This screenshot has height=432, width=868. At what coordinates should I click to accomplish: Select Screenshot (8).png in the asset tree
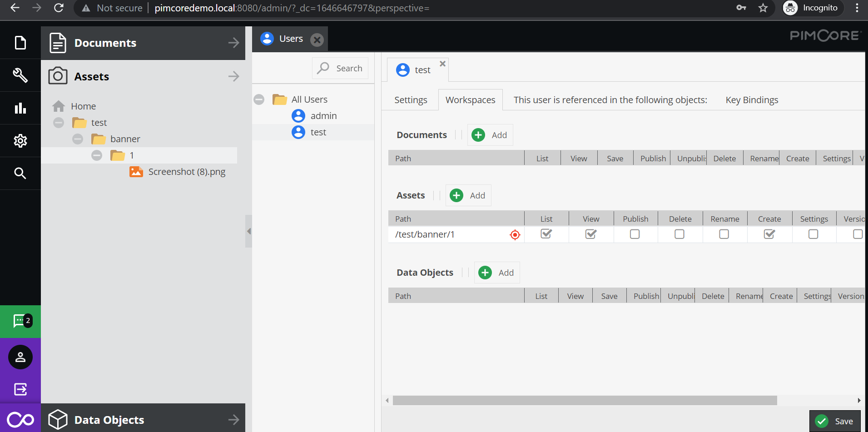(186, 172)
